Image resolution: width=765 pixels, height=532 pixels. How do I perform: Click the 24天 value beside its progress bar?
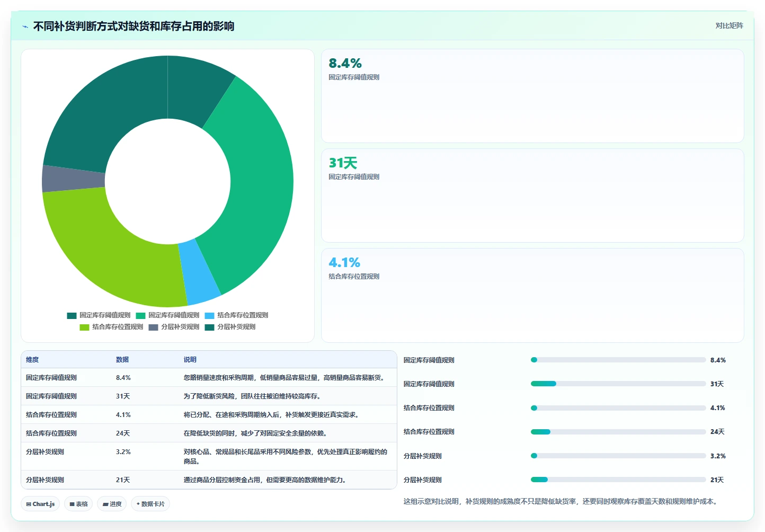coord(717,432)
